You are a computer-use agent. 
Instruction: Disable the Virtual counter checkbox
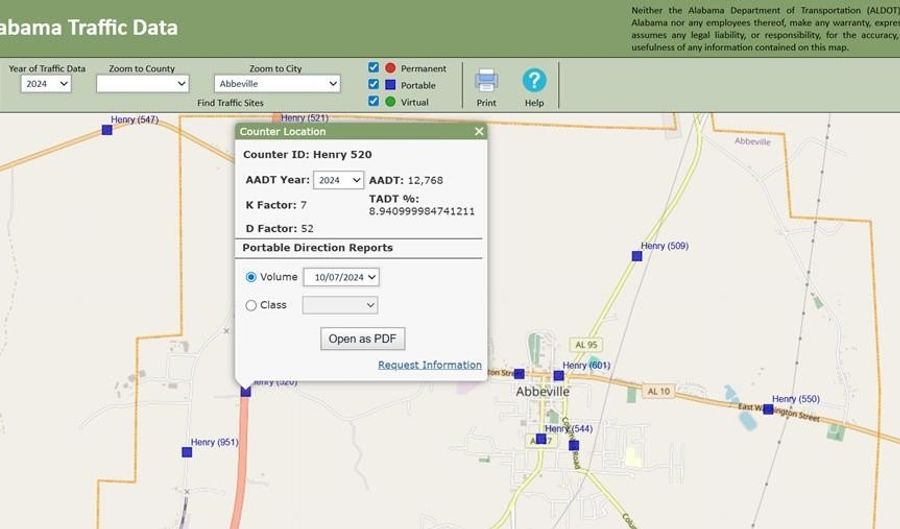pyautogui.click(x=374, y=101)
